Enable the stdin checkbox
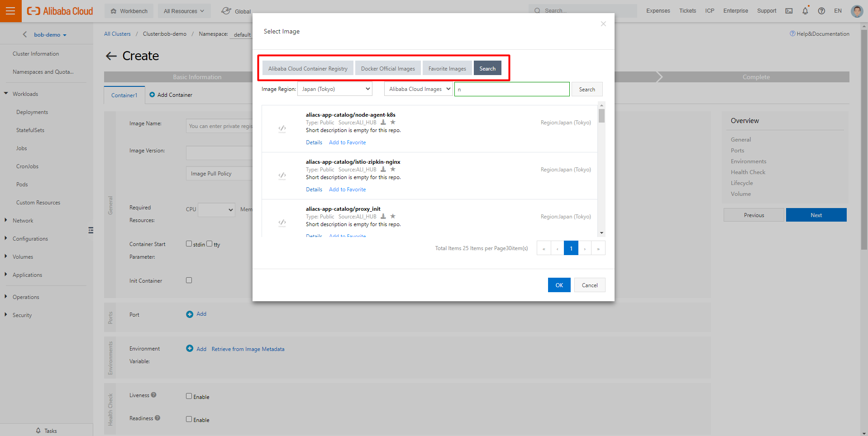 coord(189,244)
